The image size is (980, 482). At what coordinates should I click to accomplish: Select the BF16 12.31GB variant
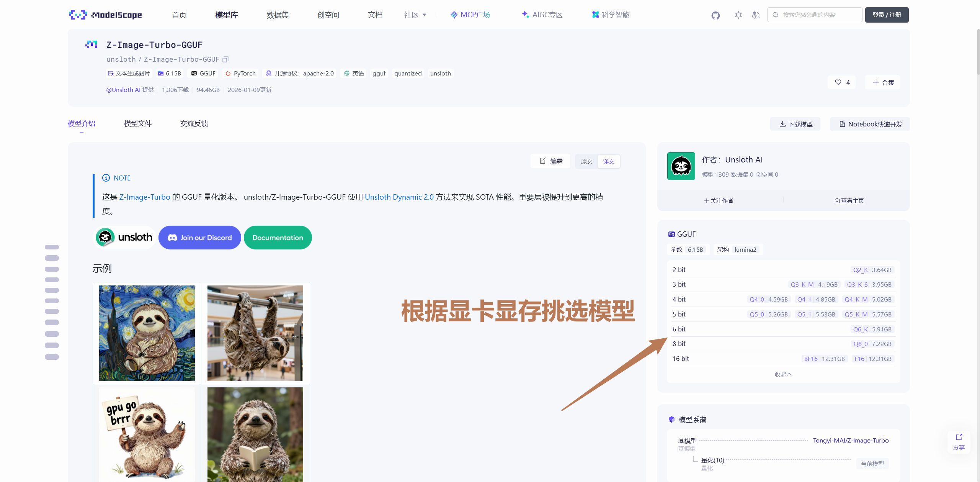coord(824,359)
